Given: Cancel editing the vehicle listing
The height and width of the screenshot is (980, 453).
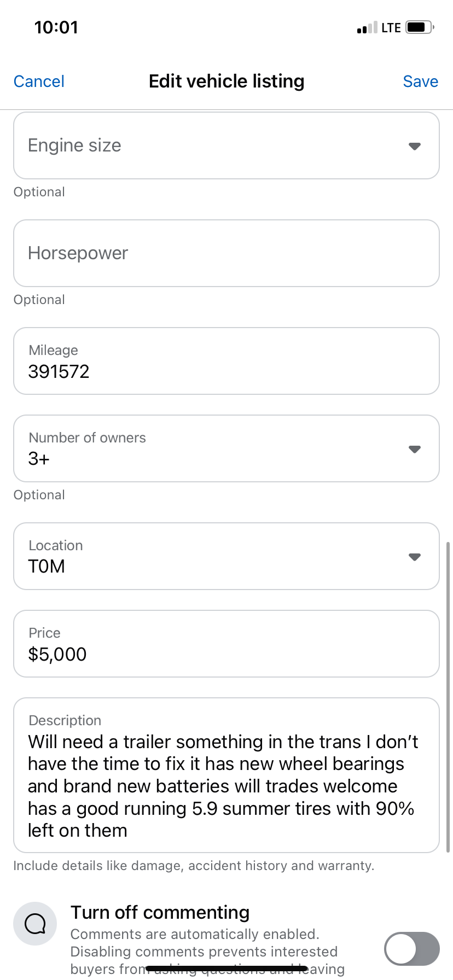Looking at the screenshot, I should click(x=39, y=81).
